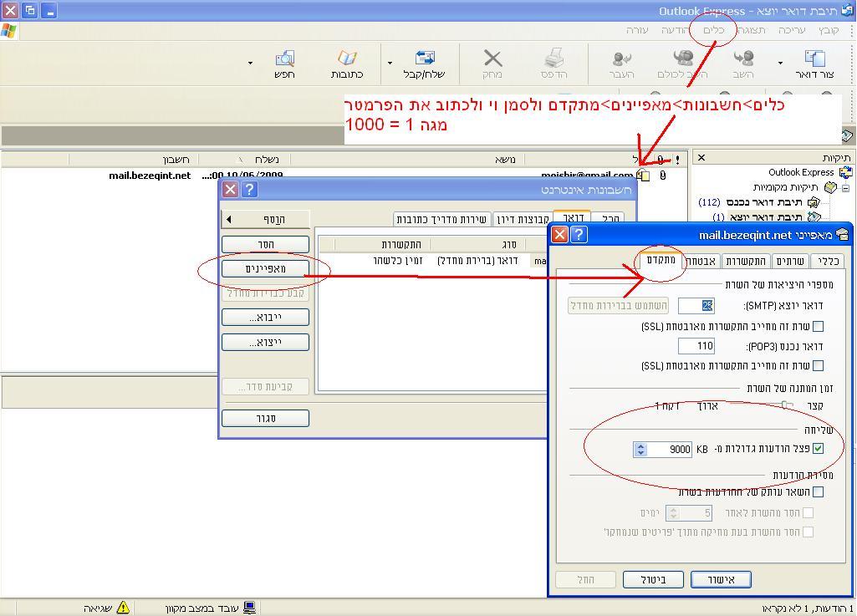
Task: Click the Windows logo throbber in menu bar corner
Action: pos(9,31)
